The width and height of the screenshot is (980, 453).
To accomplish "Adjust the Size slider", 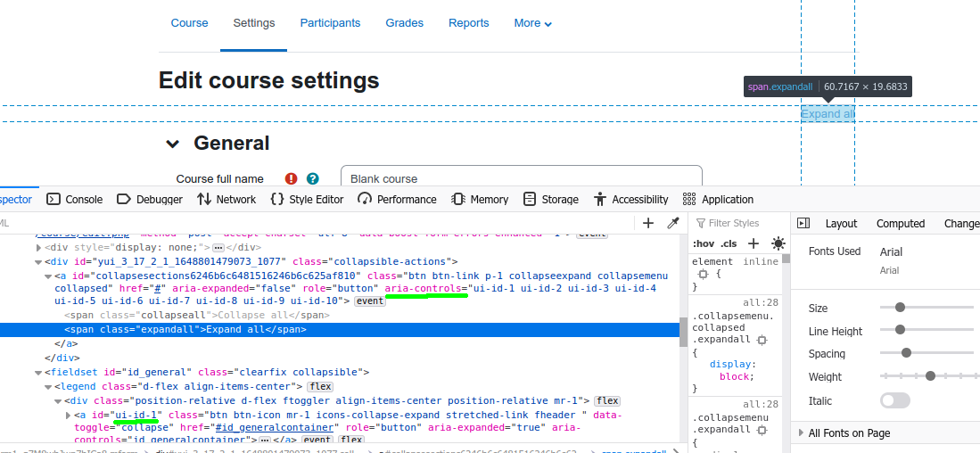I will tap(926, 308).
